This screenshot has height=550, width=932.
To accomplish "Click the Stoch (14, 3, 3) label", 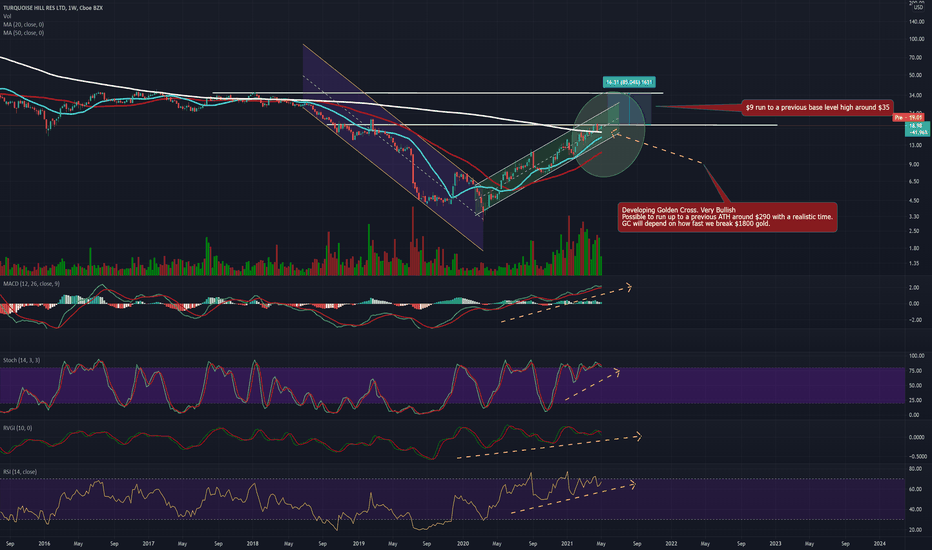I will 21,360.
